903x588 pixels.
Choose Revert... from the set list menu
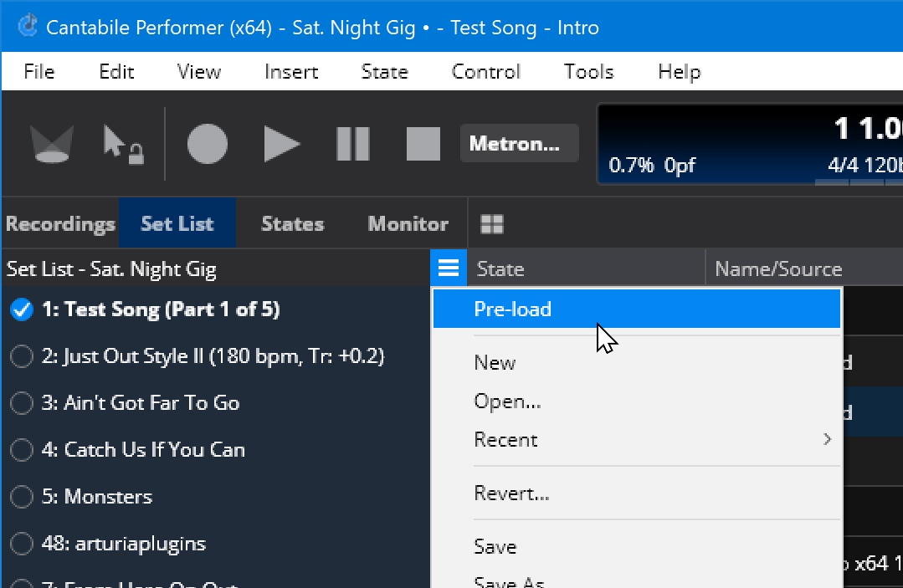(636, 493)
